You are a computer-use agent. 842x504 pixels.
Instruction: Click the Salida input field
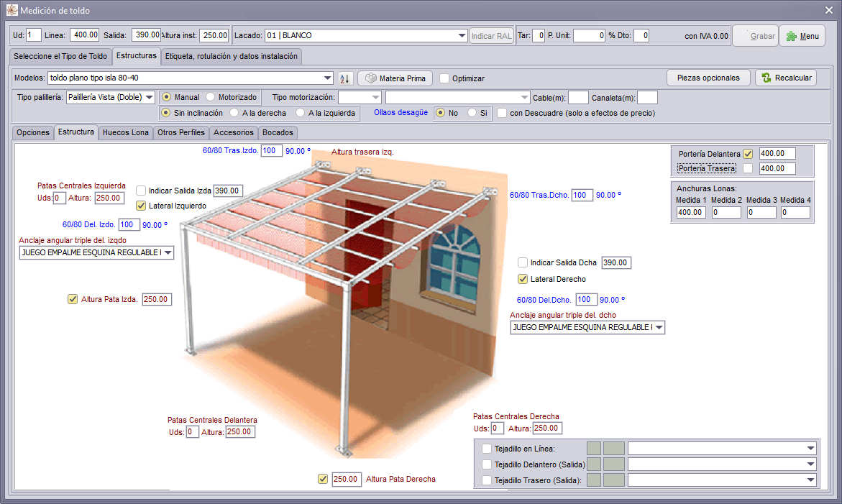[146, 35]
